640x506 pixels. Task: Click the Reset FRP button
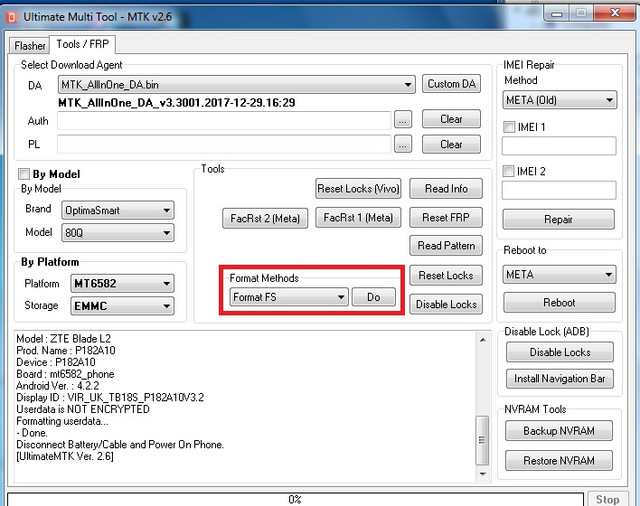(x=446, y=217)
